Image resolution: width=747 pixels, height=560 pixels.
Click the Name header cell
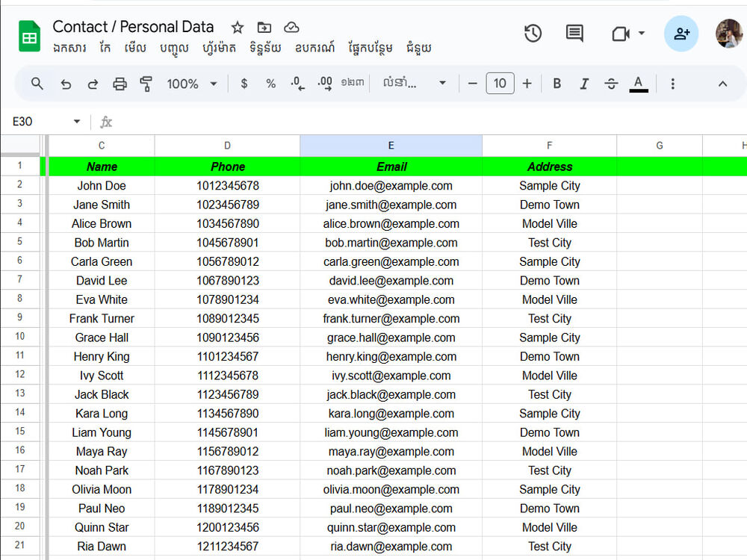click(x=102, y=167)
